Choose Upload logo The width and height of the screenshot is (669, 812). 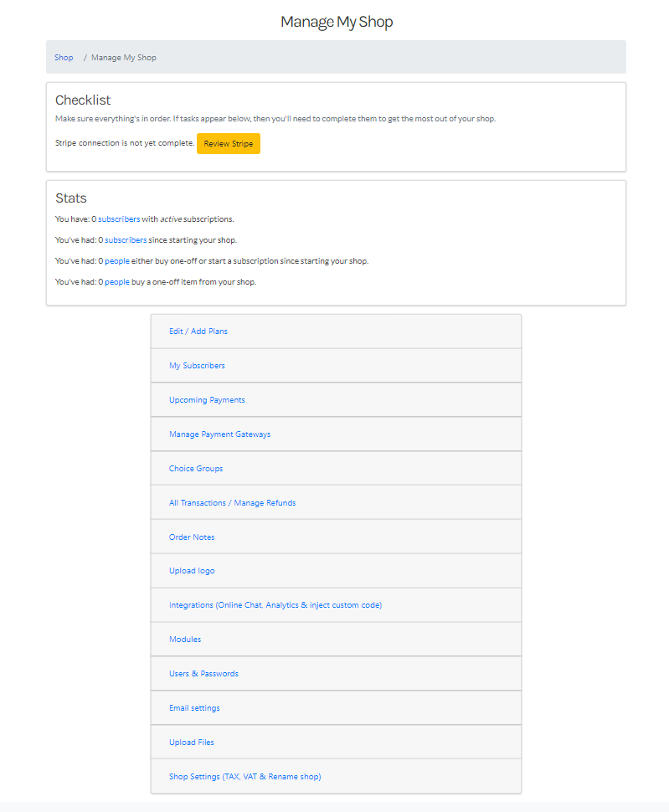click(192, 571)
